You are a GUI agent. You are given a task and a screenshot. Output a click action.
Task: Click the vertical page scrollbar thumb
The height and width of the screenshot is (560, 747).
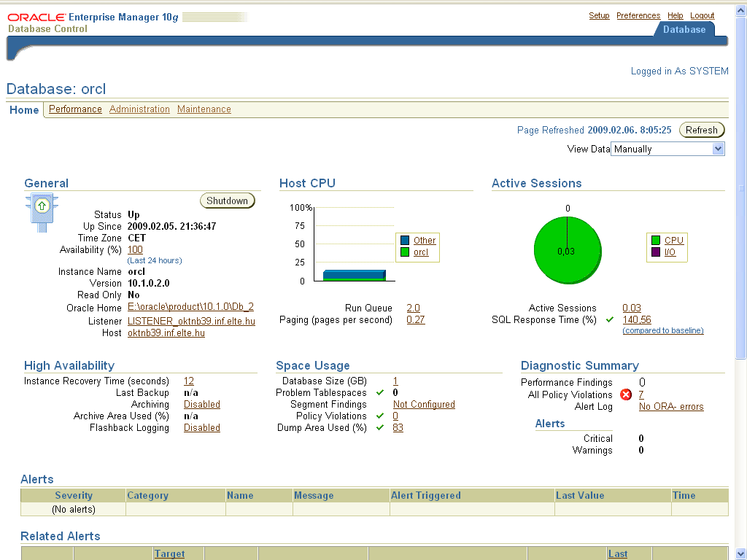click(x=741, y=188)
